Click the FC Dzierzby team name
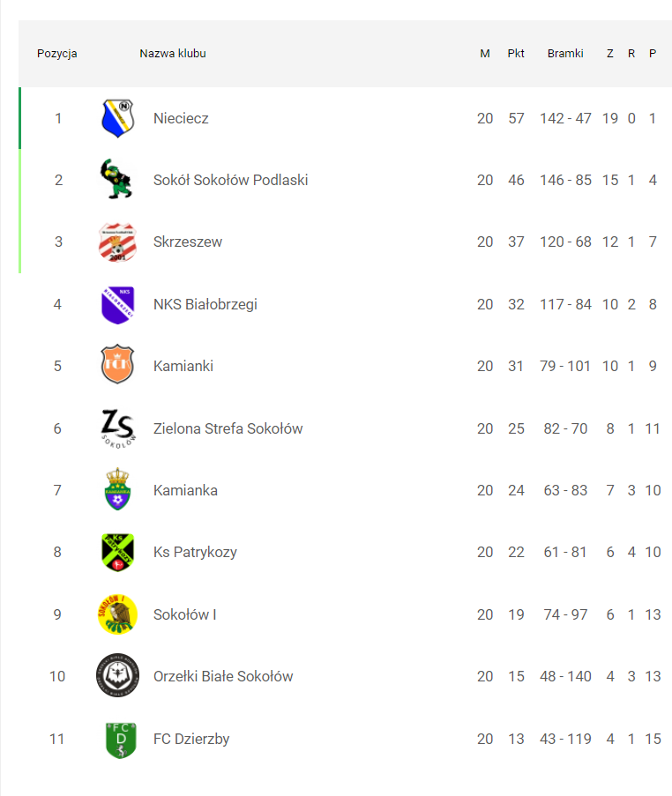The image size is (672, 796). [x=191, y=739]
